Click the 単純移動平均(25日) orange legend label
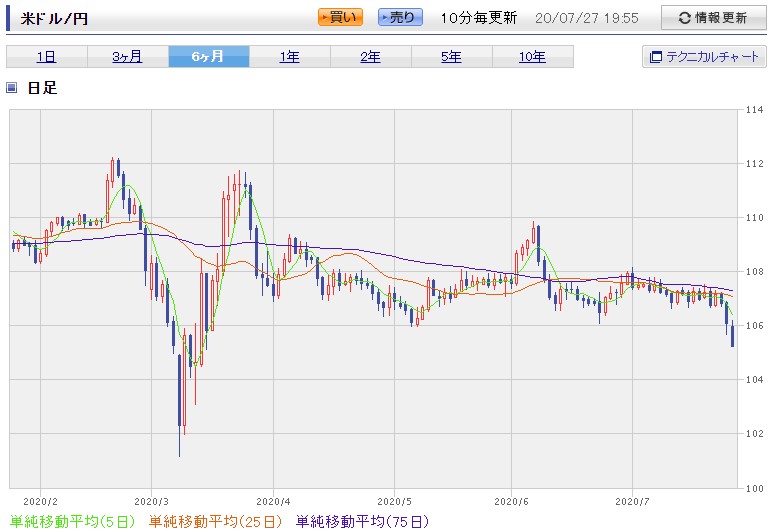The height and width of the screenshot is (531, 773). click(x=215, y=521)
